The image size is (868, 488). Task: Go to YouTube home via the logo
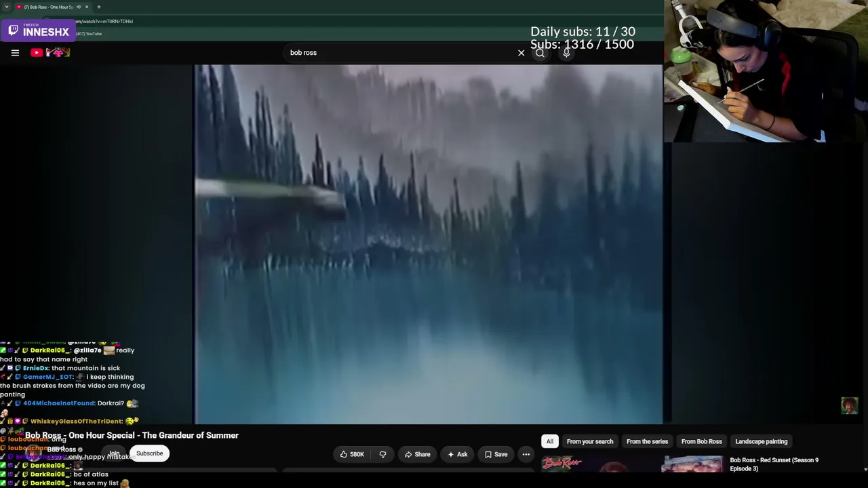50,52
